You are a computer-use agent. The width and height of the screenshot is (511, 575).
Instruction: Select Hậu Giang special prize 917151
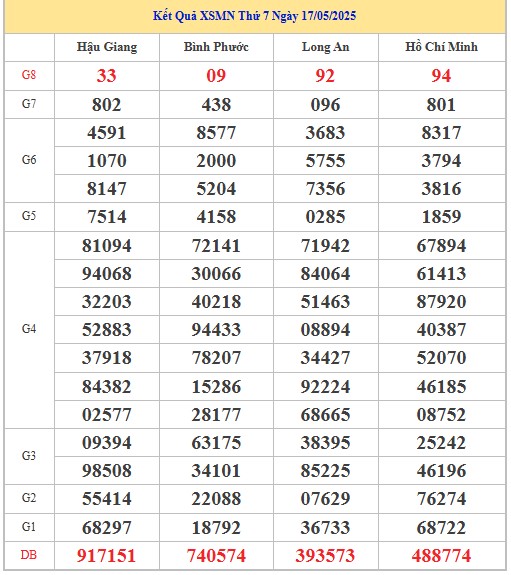click(x=106, y=556)
